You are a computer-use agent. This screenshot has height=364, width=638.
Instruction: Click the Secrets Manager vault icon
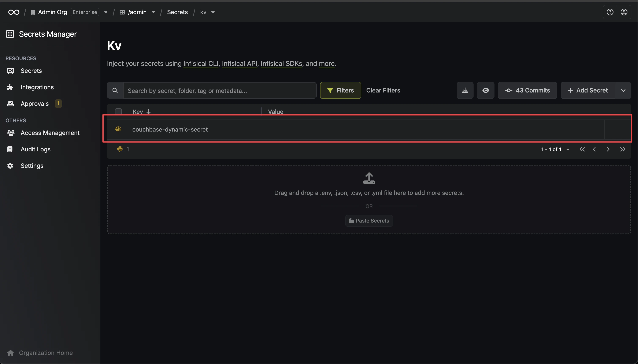(x=10, y=34)
